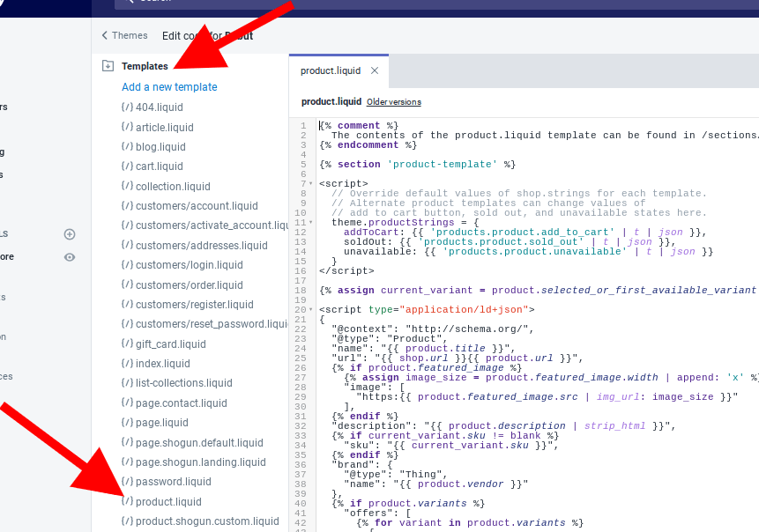Click the "@context" schema.org code line
Image resolution: width=759 pixels, height=532 pixels.
[x=433, y=329]
